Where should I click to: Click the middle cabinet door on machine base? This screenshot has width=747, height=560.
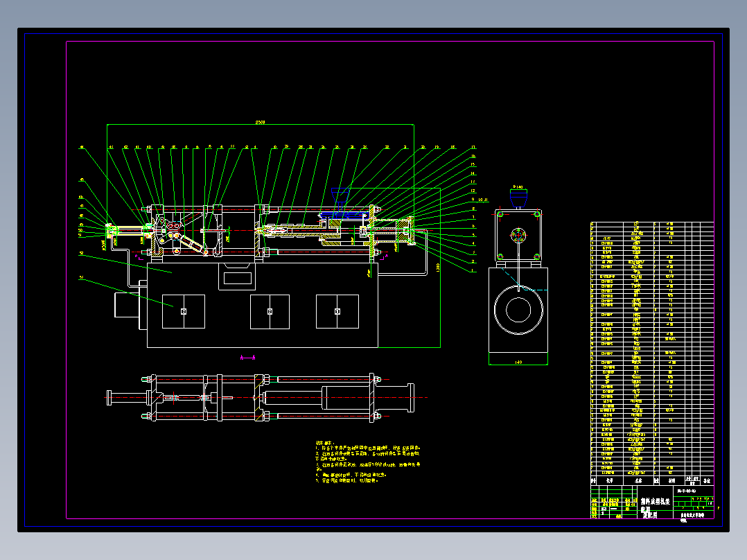tap(270, 311)
